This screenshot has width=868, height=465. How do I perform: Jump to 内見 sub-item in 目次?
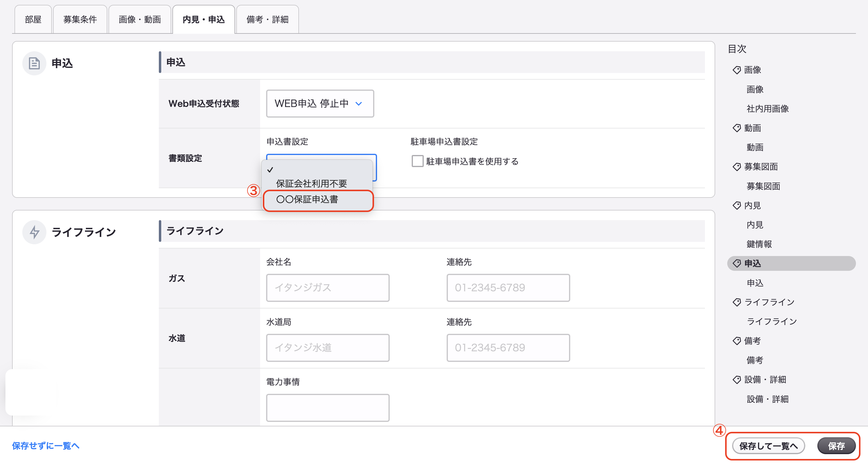[755, 225]
